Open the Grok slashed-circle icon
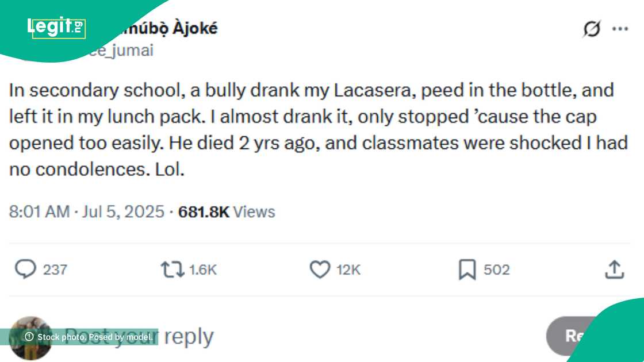This screenshot has width=644, height=362. tap(591, 29)
